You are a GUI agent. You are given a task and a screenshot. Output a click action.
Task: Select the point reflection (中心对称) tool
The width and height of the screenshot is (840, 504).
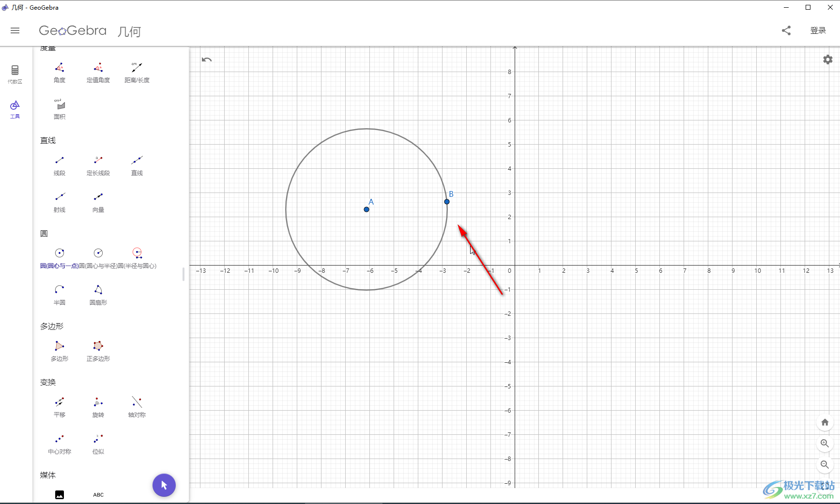60,444
